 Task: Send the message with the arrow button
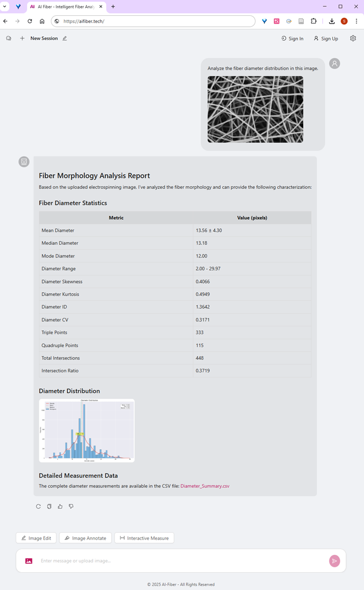point(335,561)
